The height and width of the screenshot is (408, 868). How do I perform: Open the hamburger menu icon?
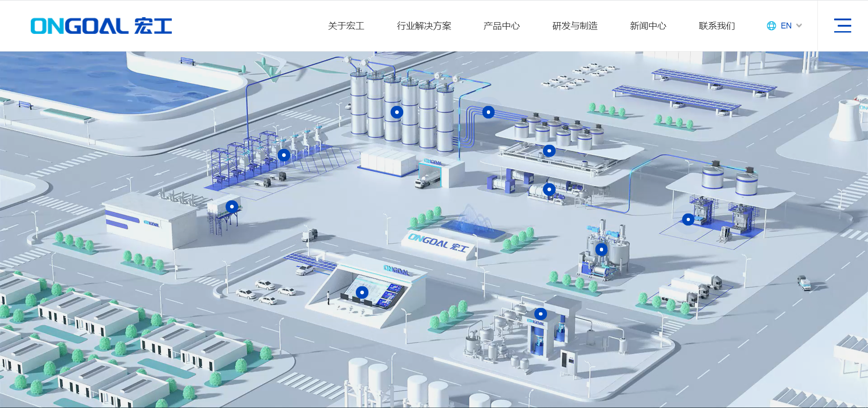pyautogui.click(x=842, y=26)
